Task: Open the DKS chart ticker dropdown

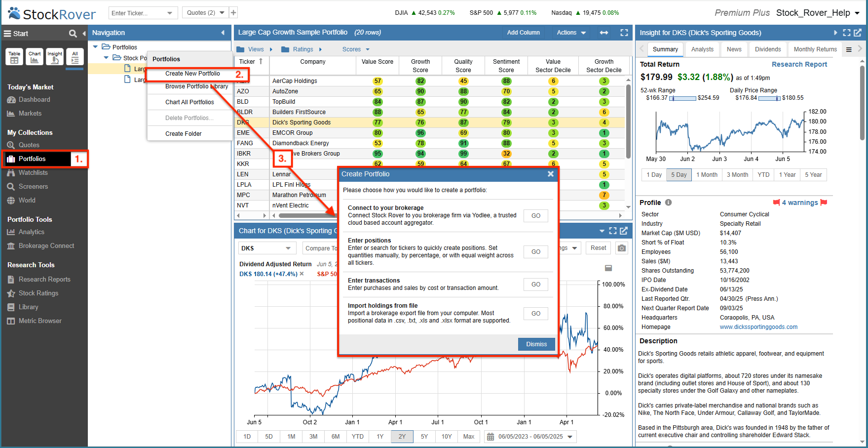Action: tap(288, 248)
